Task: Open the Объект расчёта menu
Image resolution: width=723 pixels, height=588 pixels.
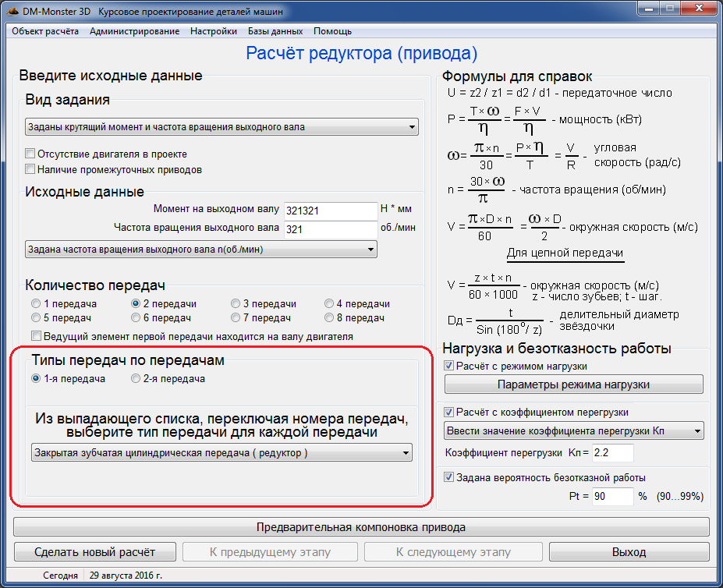Action: (x=45, y=31)
